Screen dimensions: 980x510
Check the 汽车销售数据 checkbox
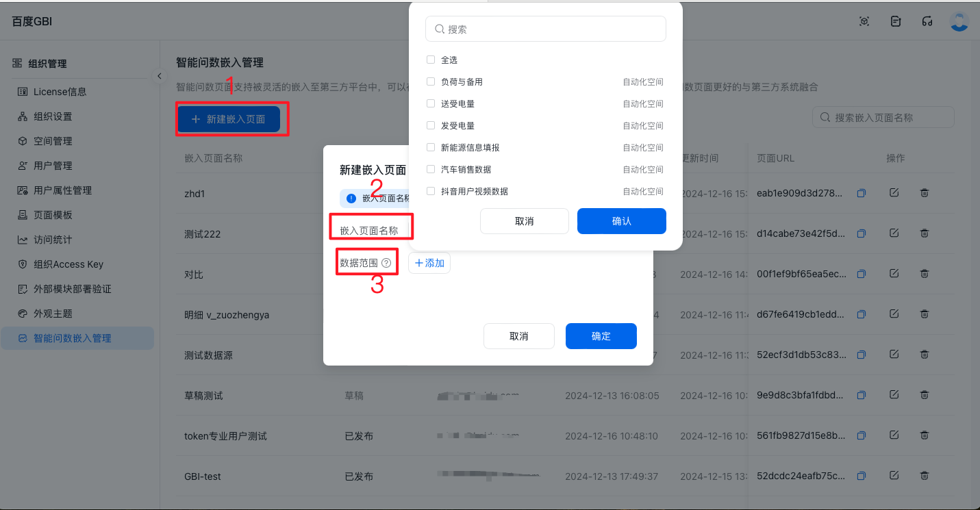tap(431, 169)
